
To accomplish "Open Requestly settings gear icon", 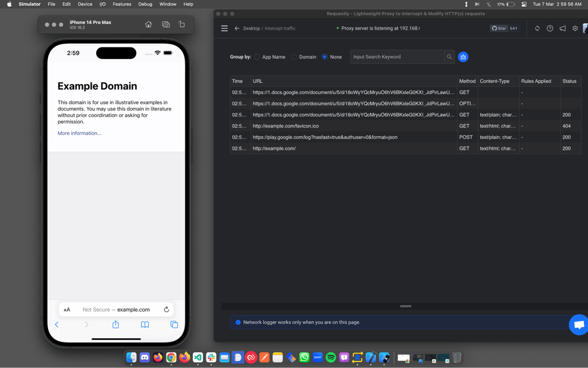I will pos(575,28).
